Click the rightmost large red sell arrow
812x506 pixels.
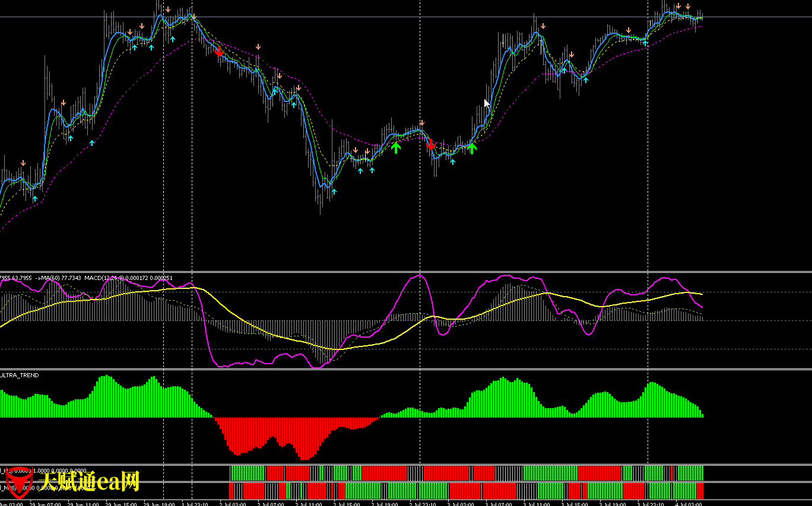tap(432, 144)
